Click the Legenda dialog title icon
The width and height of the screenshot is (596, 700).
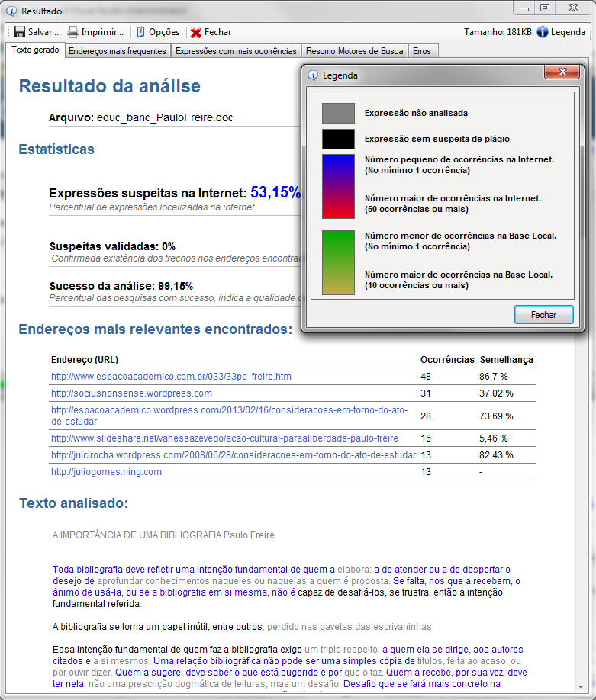[313, 75]
